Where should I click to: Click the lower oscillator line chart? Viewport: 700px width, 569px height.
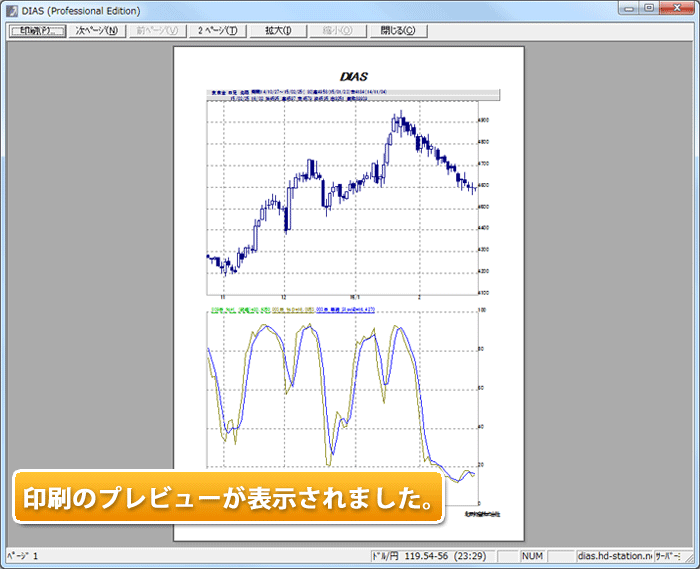(x=340, y=400)
